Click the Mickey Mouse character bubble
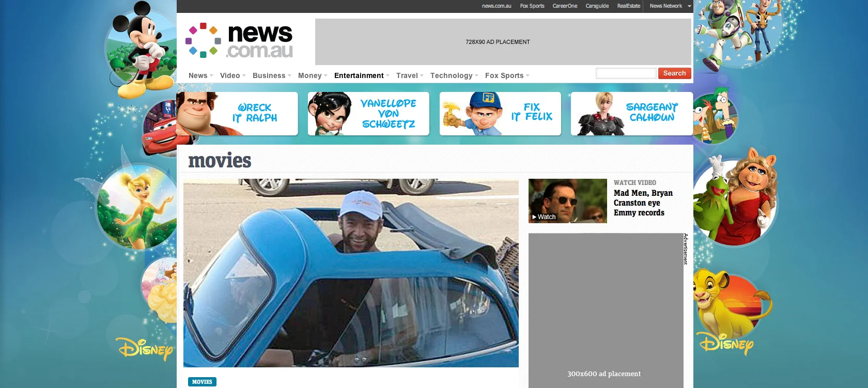Screen dimensions: 868x388 [141, 49]
